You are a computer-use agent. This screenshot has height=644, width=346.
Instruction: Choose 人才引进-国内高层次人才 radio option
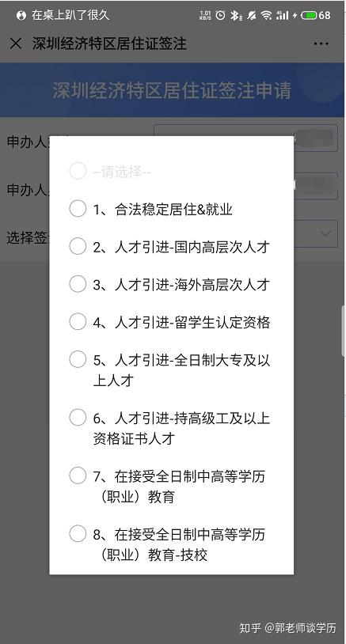pyautogui.click(x=171, y=247)
